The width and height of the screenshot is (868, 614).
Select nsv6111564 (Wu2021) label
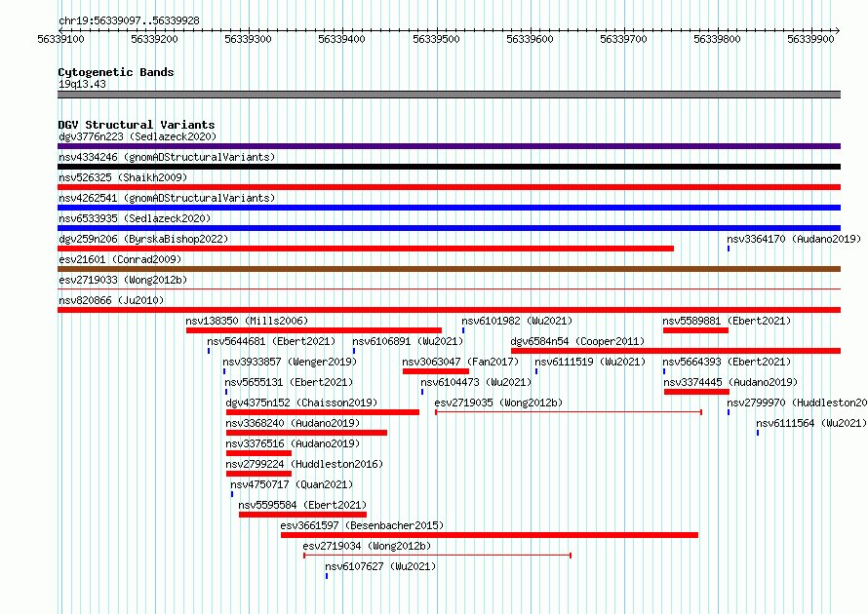point(811,423)
